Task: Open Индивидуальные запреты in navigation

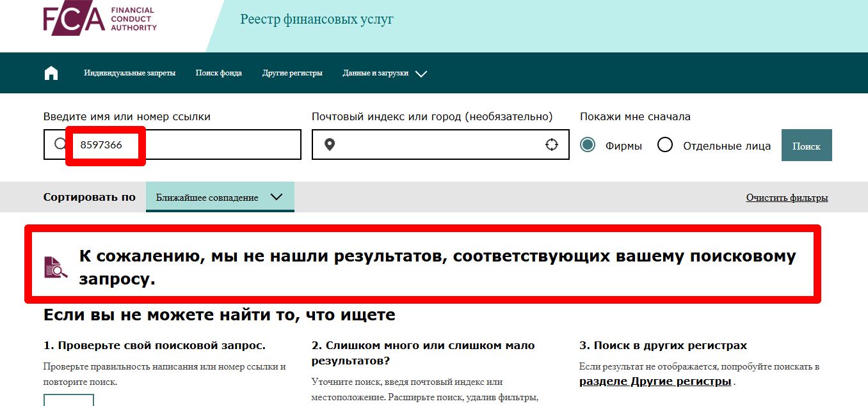Action: tap(129, 74)
